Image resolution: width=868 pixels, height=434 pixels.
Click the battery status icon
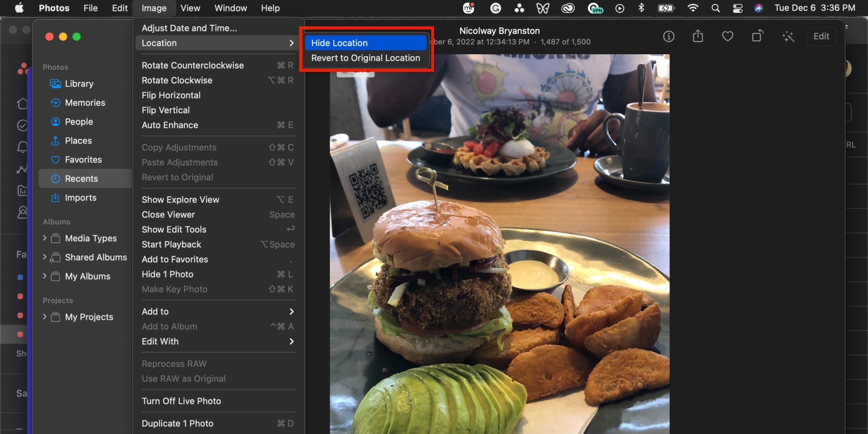tap(666, 8)
